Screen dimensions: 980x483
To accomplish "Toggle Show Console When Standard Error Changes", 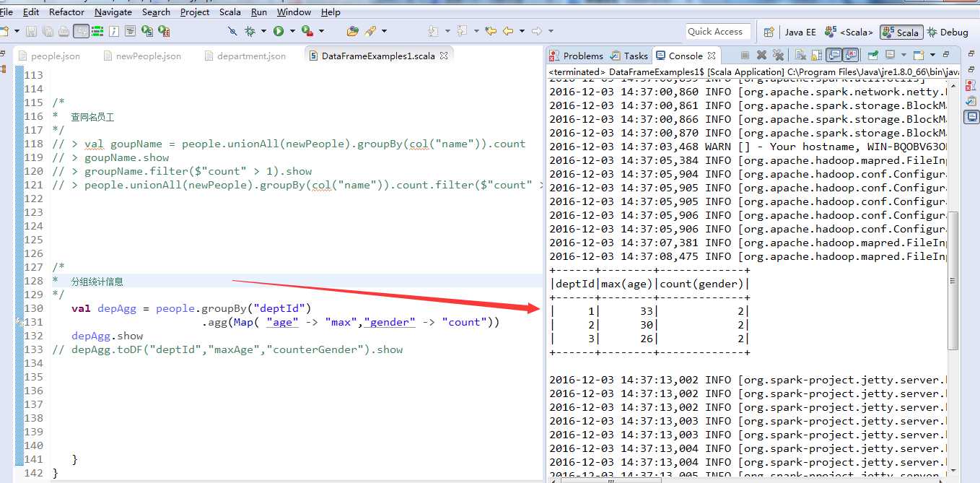I will click(852, 55).
